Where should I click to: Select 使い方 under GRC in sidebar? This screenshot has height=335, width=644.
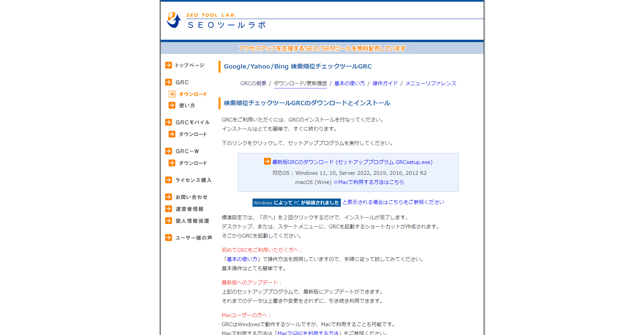(187, 106)
